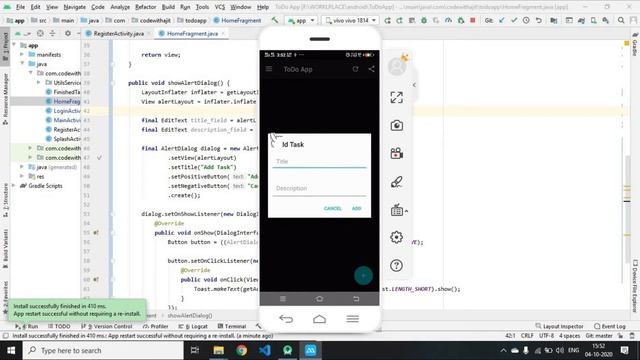The image size is (640, 360).
Task: Select SplashActivity in project tree
Action: 63,139
